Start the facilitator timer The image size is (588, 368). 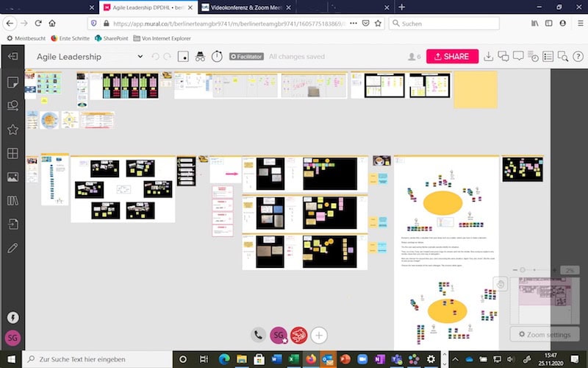click(217, 57)
